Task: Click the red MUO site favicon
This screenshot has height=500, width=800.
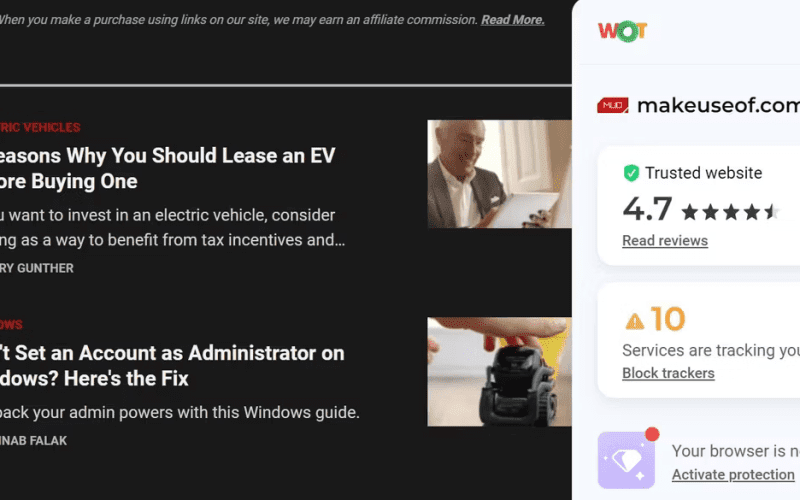Action: point(612,106)
